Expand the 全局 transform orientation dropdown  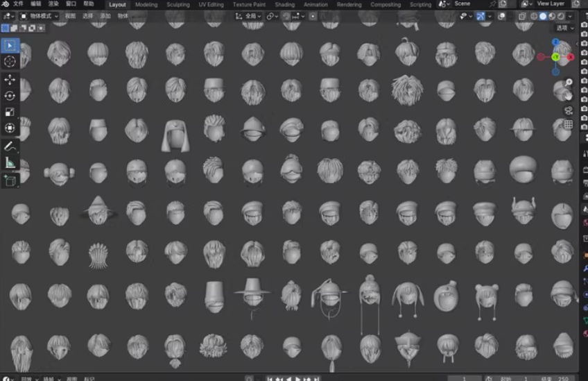(x=248, y=16)
